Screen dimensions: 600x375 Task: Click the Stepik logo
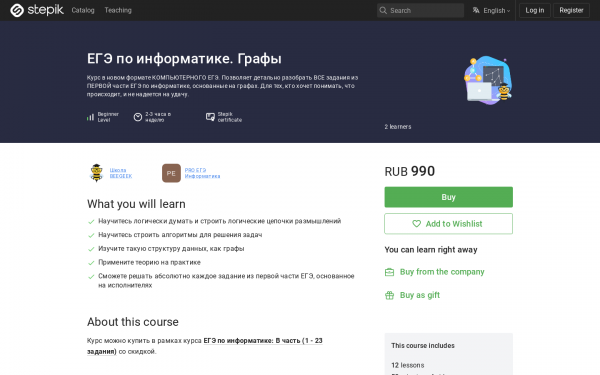pos(37,10)
